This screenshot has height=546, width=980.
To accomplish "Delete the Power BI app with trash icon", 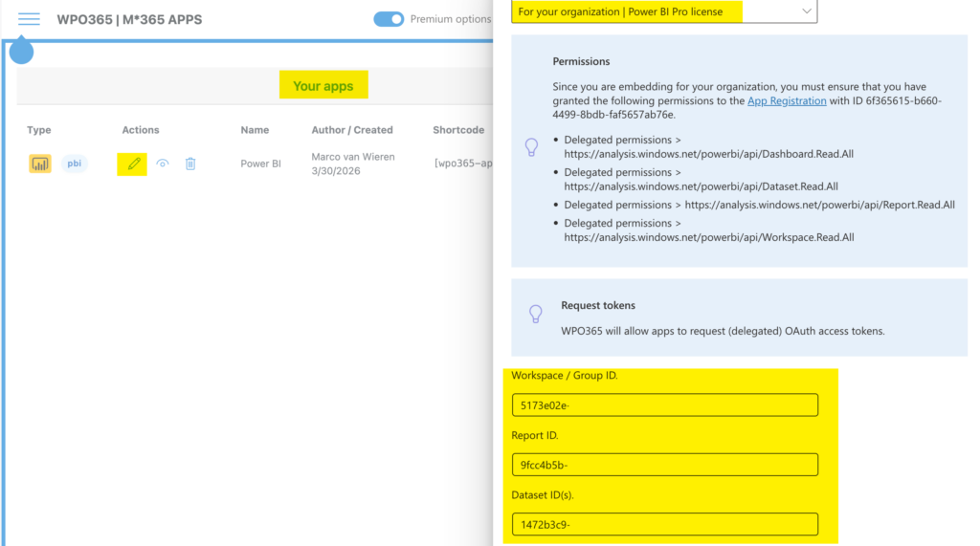I will click(x=190, y=164).
